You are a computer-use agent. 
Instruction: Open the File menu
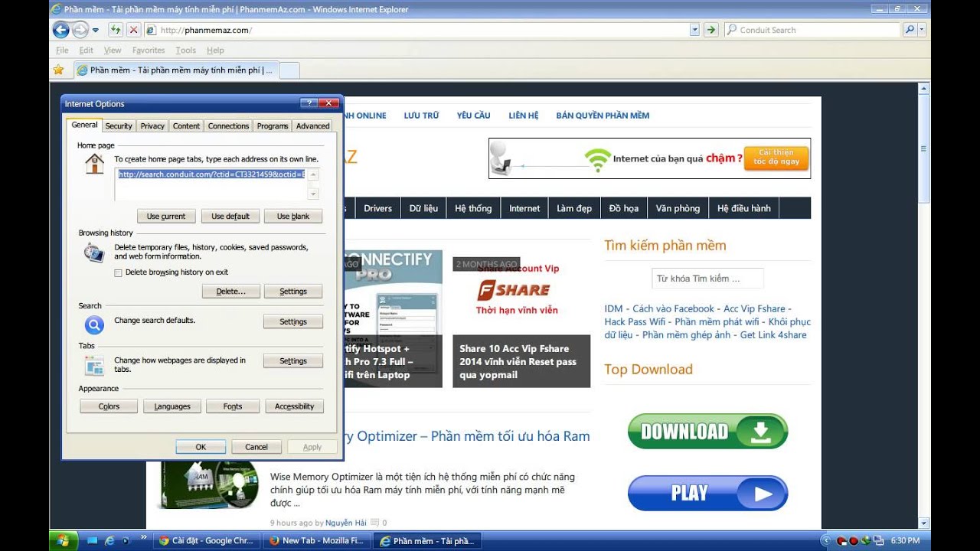(x=62, y=51)
